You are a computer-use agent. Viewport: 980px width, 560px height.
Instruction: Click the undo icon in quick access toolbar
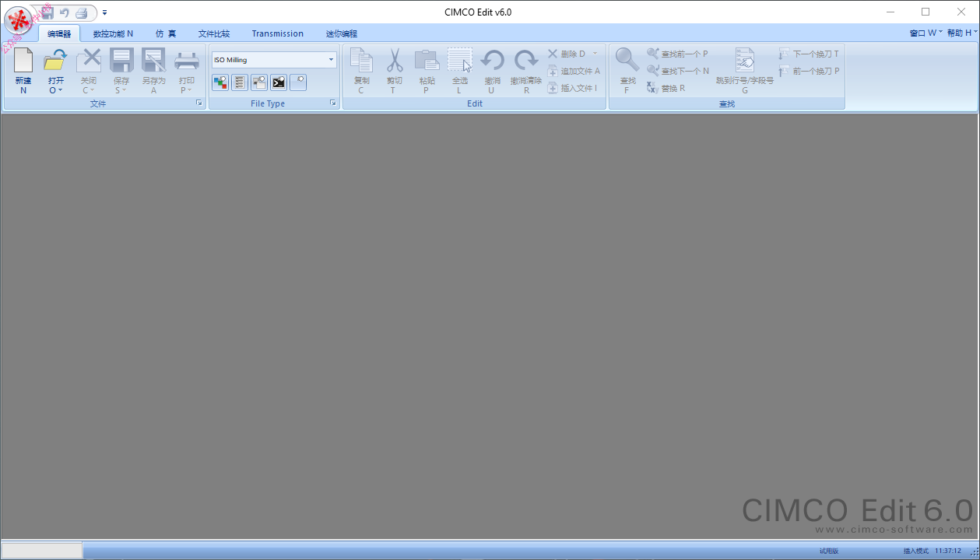click(x=65, y=12)
